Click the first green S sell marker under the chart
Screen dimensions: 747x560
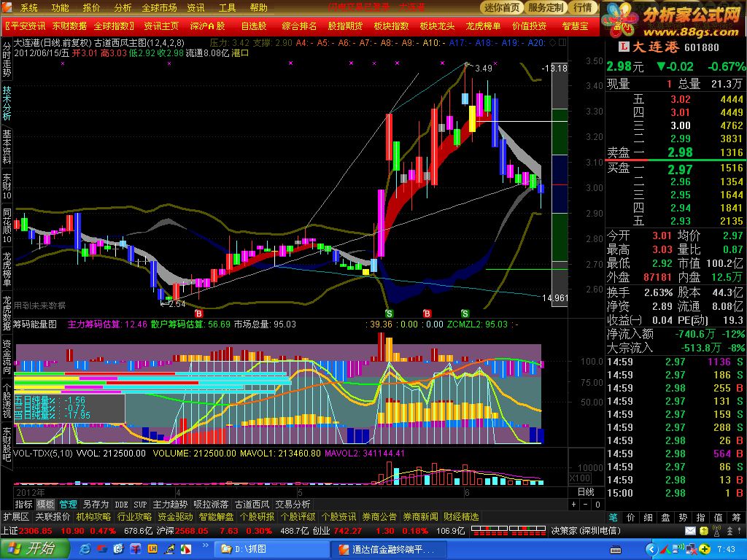pos(390,314)
